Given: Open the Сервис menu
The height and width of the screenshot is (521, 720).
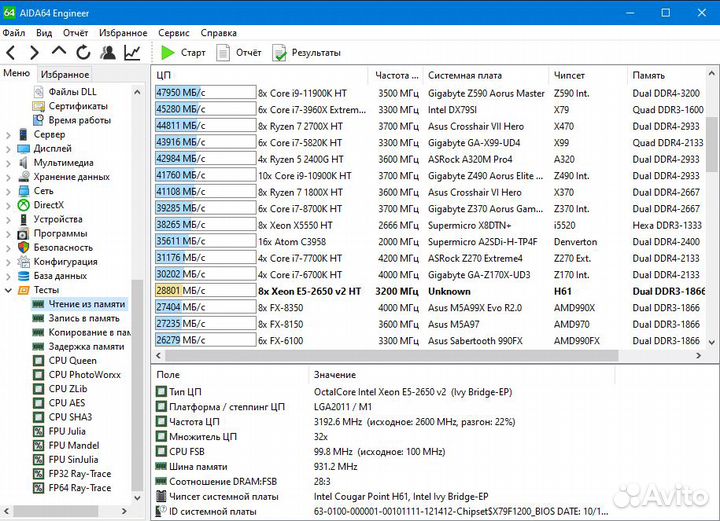Looking at the screenshot, I should (x=174, y=33).
